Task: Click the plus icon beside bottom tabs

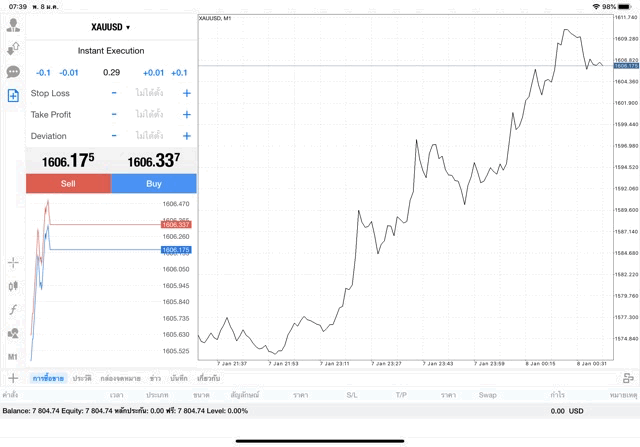Action: coord(13,378)
